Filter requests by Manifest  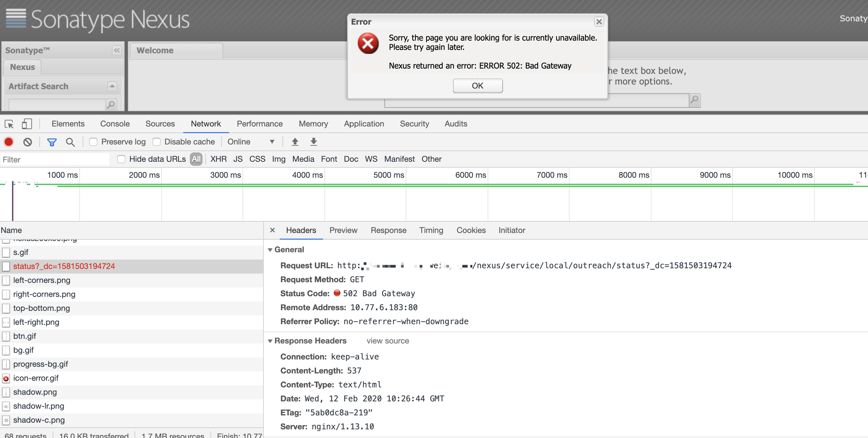pyautogui.click(x=399, y=159)
